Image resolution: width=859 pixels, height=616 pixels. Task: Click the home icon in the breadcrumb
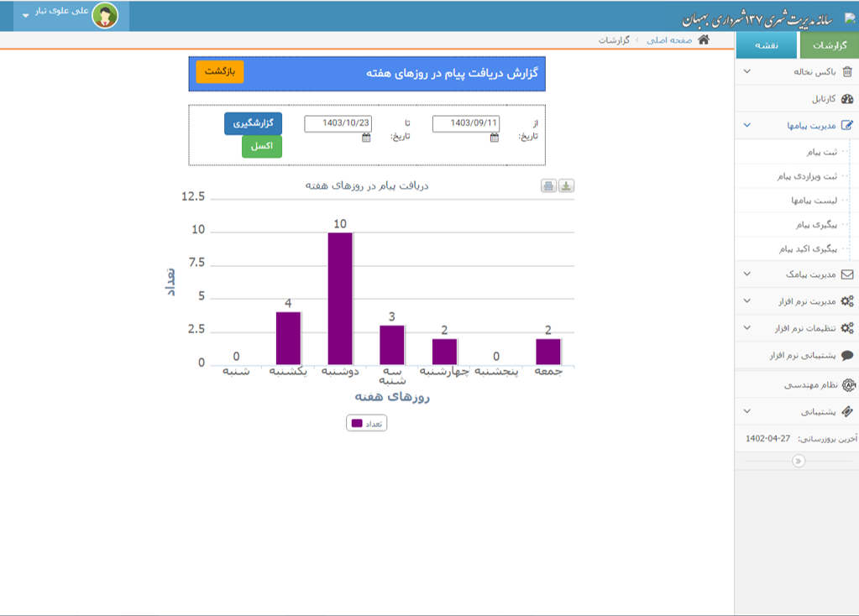pos(704,39)
